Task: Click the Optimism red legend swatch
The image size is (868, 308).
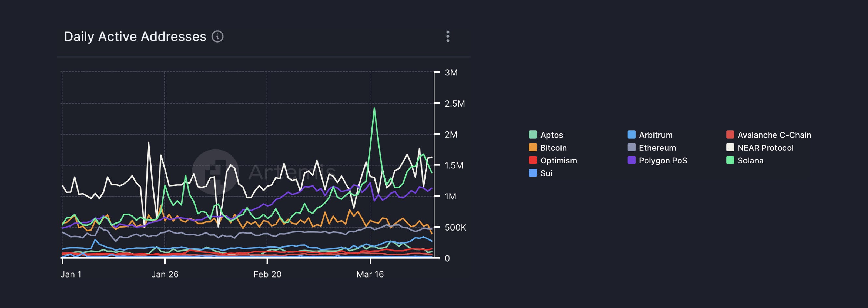Action: pos(533,160)
